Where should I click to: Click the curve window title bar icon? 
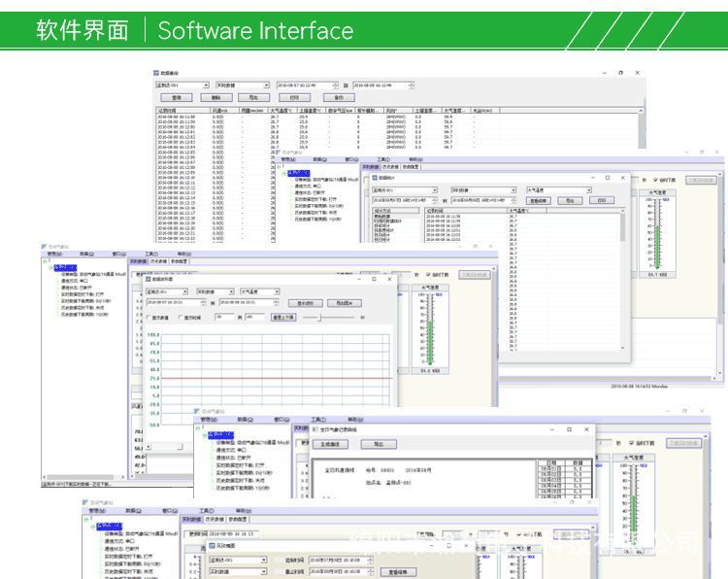pyautogui.click(x=149, y=279)
